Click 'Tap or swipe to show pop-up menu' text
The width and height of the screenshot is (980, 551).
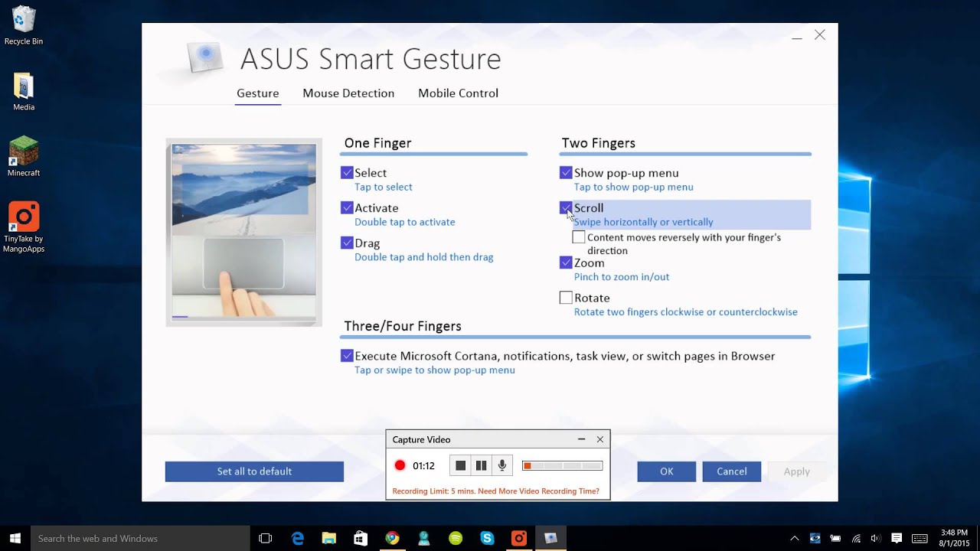(x=435, y=370)
